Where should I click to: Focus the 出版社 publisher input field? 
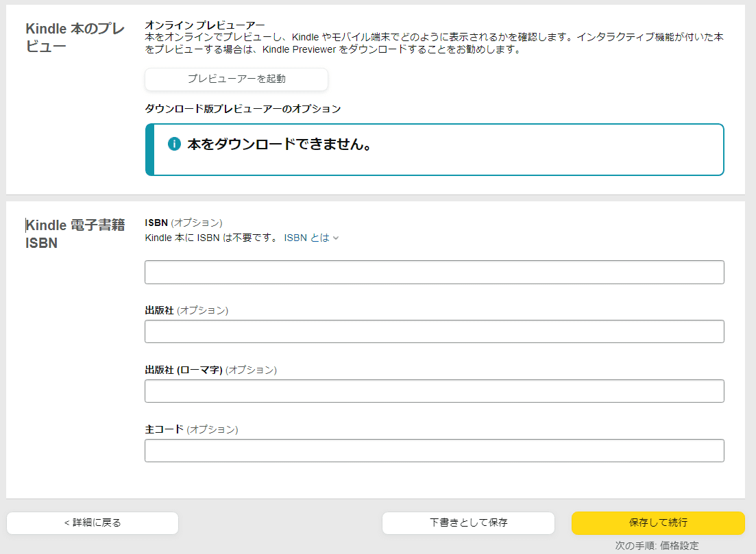[435, 331]
